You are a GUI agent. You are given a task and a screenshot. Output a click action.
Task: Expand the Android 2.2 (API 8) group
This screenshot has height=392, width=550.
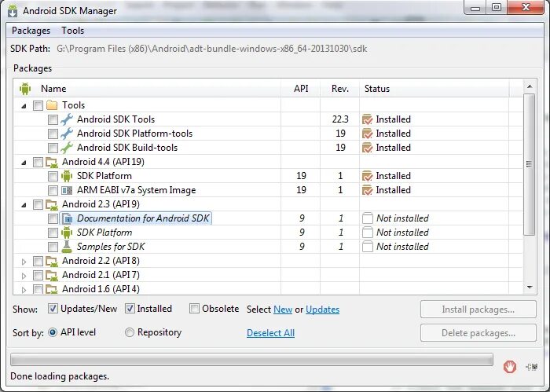[x=24, y=262]
